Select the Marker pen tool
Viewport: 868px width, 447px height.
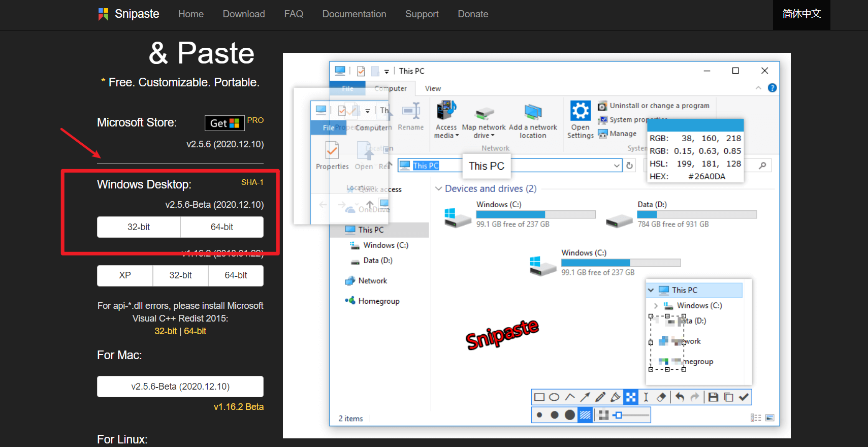coord(616,397)
